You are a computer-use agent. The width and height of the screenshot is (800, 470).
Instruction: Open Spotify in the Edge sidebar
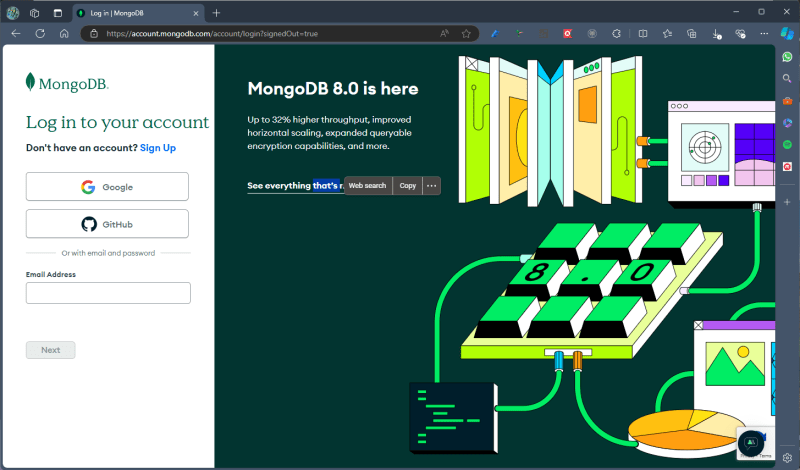pyautogui.click(x=787, y=144)
